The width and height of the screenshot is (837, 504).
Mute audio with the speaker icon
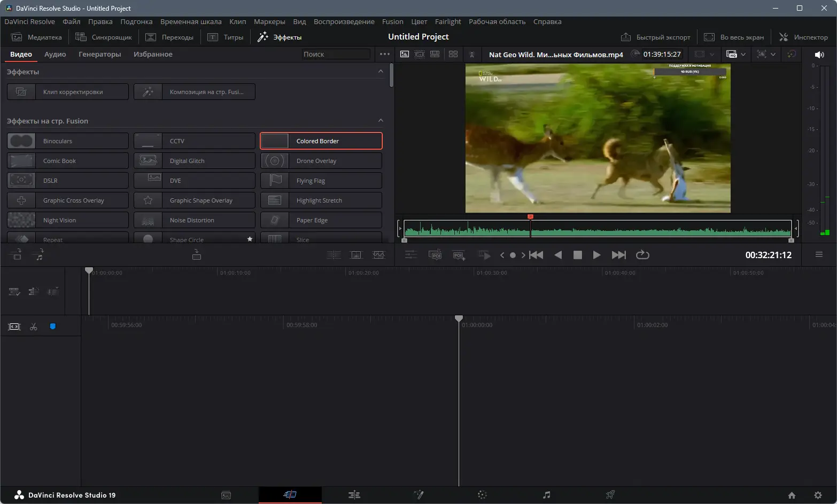819,55
